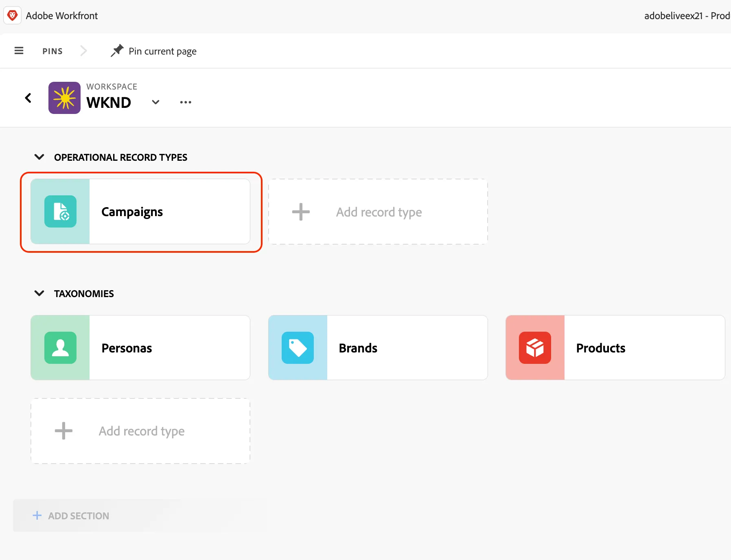Image resolution: width=731 pixels, height=560 pixels.
Task: Open the Personas taxonomy card
Action: point(140,348)
